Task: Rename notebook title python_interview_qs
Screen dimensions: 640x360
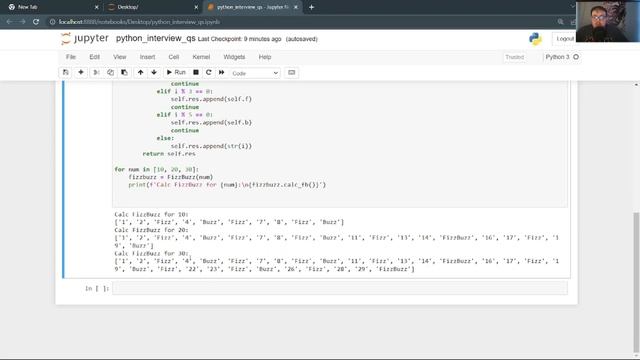Action: [x=156, y=38]
